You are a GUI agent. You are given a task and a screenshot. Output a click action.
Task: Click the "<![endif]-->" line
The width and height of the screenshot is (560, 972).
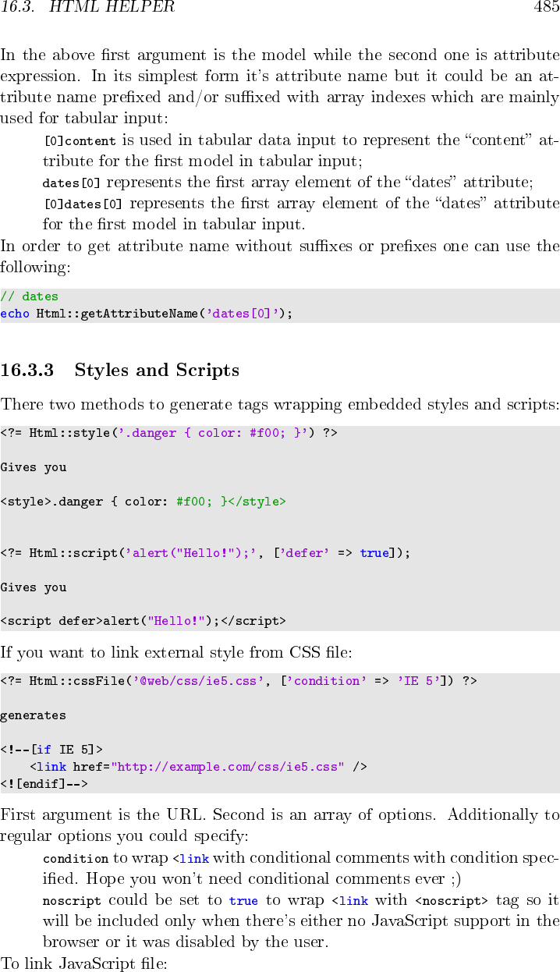[x=44, y=784]
